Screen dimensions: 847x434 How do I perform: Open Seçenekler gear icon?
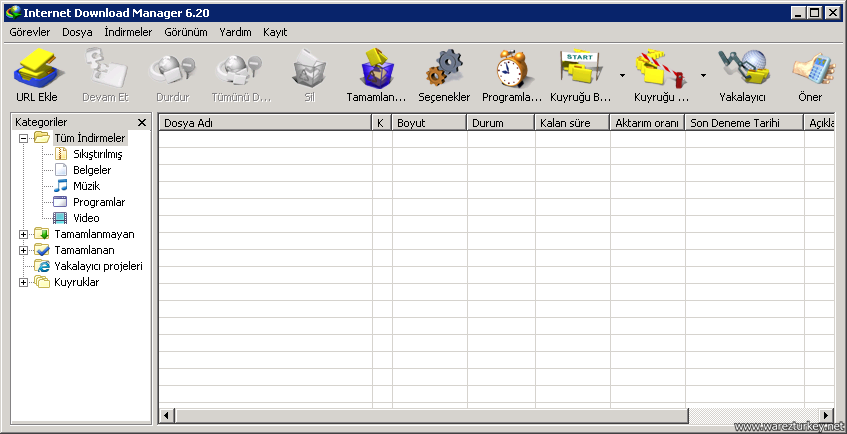[444, 69]
